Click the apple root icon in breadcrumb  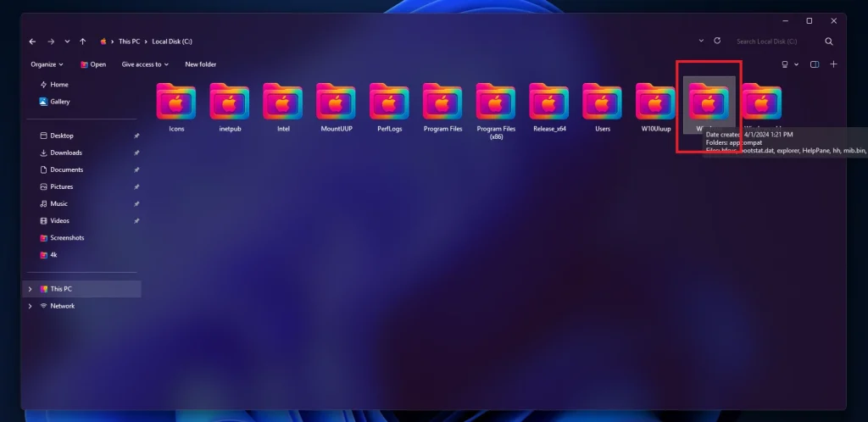pyautogui.click(x=103, y=42)
